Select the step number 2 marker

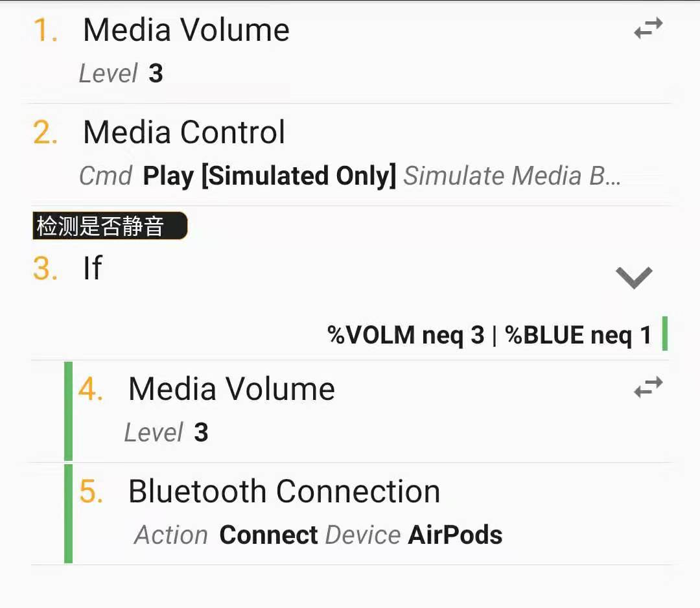click(x=45, y=133)
